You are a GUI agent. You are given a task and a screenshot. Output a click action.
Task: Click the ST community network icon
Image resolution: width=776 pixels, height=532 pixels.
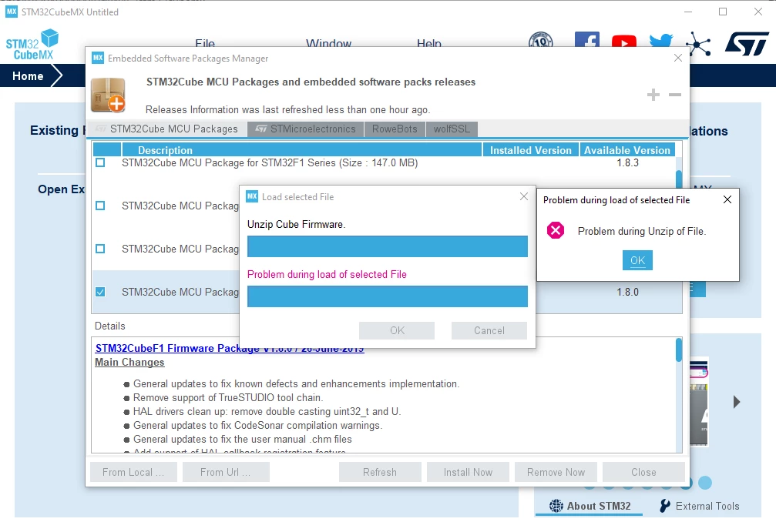(x=698, y=44)
